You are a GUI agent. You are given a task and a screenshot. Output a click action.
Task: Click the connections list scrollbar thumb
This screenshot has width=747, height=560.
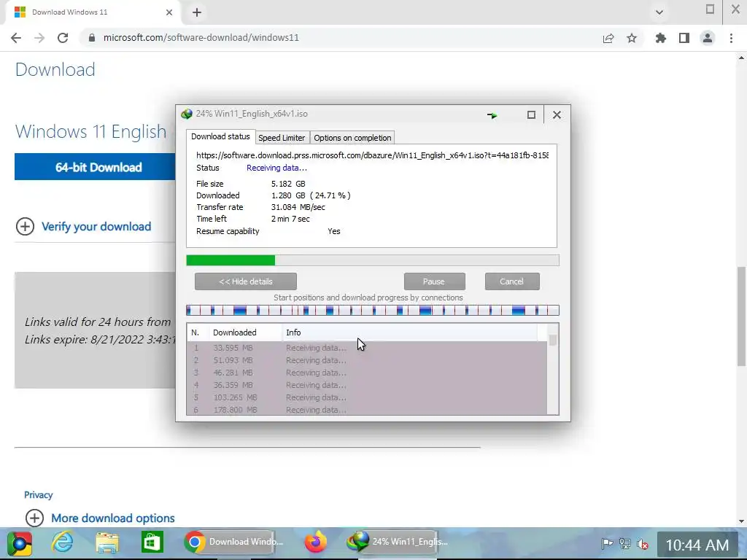[x=553, y=340]
